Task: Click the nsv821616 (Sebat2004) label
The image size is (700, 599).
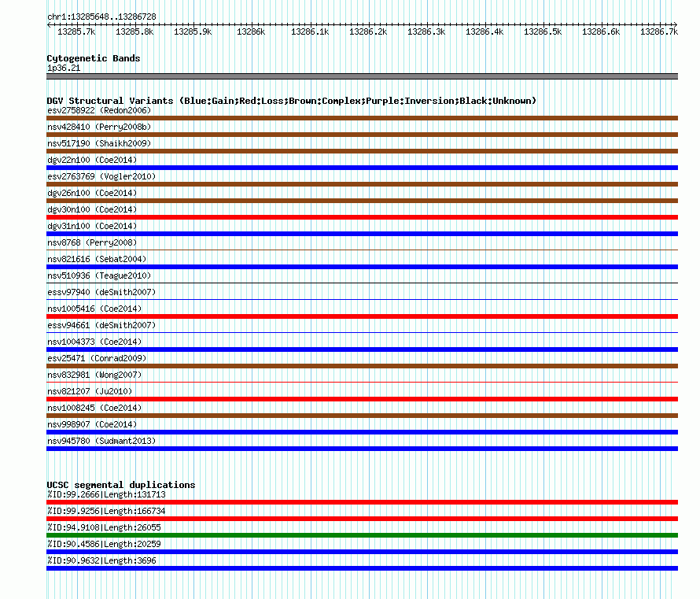Action: (x=97, y=259)
